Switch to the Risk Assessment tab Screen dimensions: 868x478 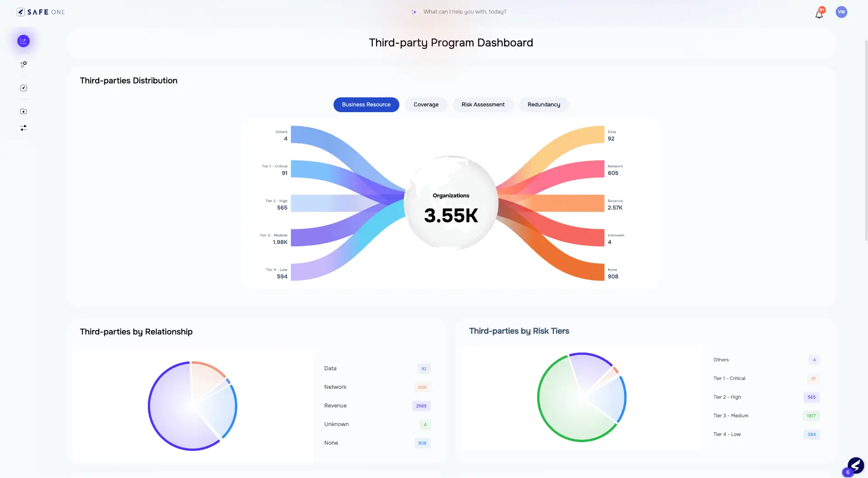click(x=483, y=104)
